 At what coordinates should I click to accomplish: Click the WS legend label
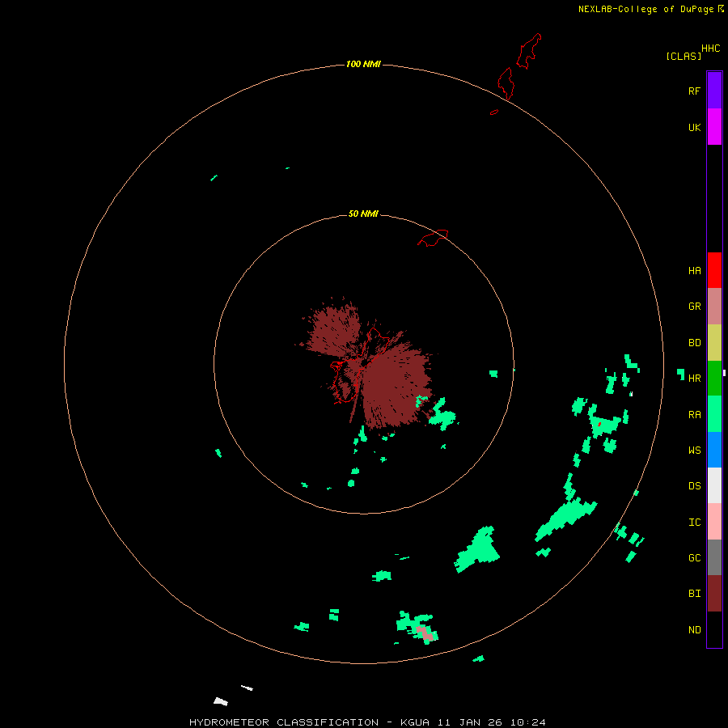694,450
